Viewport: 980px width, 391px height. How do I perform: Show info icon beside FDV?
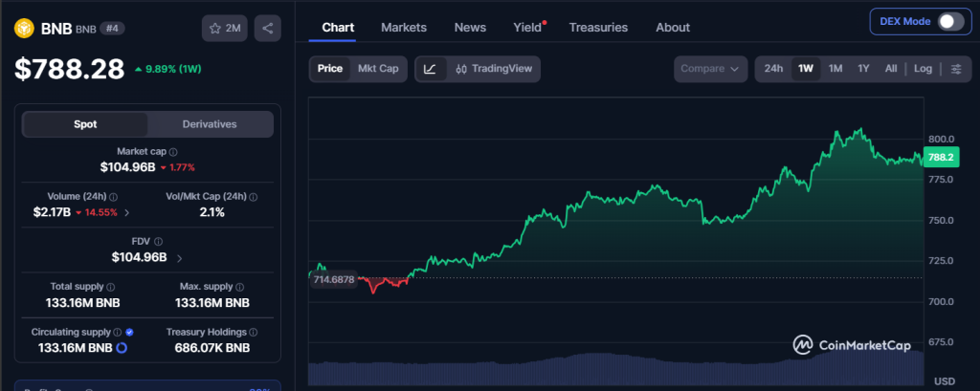[x=159, y=241]
